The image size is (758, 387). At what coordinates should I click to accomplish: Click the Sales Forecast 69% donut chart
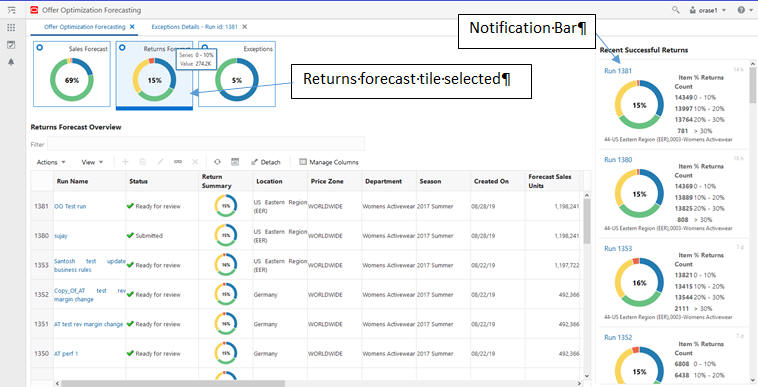click(x=72, y=80)
